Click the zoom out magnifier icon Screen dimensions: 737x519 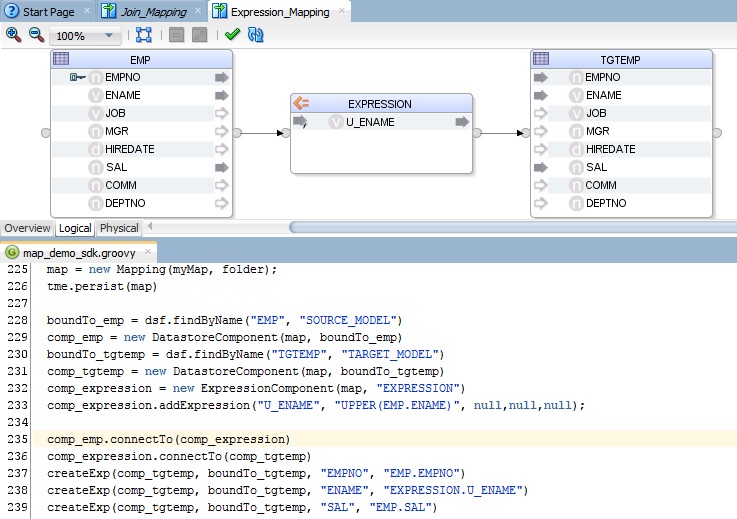click(36, 35)
